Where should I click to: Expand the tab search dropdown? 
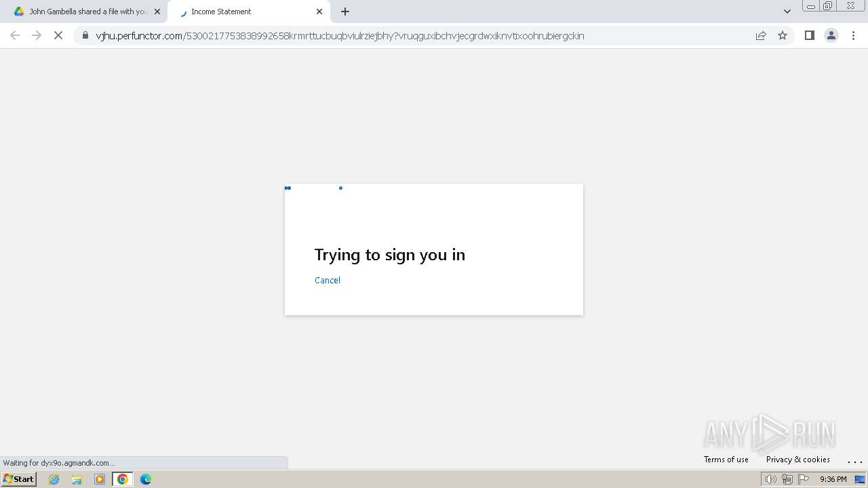787,12
